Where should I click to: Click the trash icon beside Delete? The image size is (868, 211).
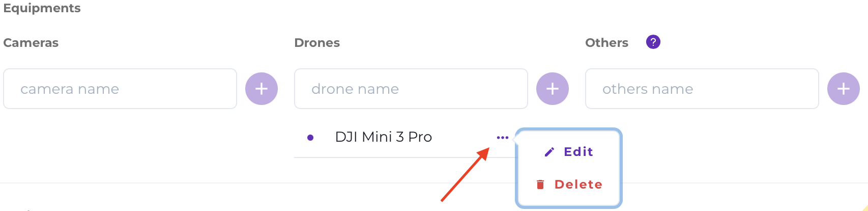click(540, 184)
